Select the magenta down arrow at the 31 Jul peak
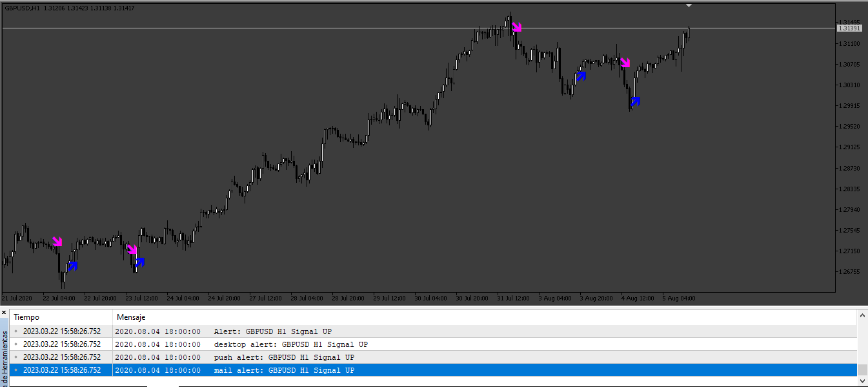The image size is (868, 387). coord(516,27)
